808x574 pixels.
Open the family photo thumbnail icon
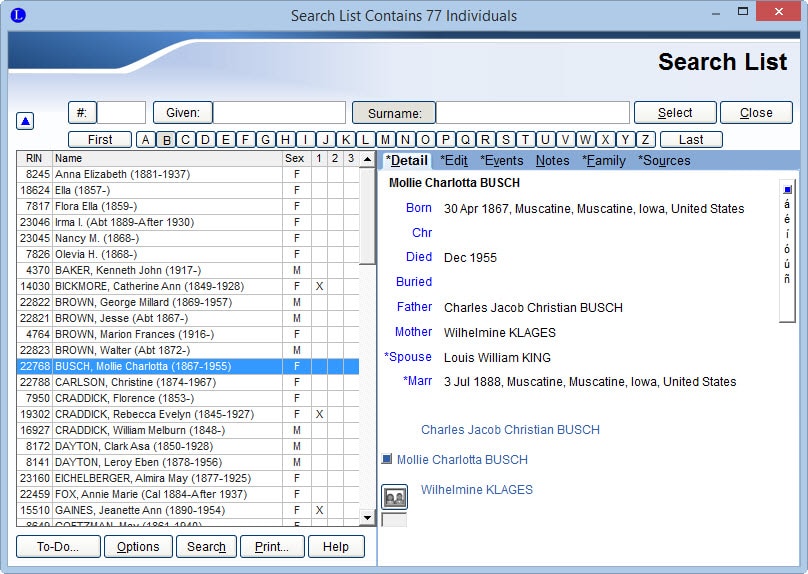tap(394, 497)
